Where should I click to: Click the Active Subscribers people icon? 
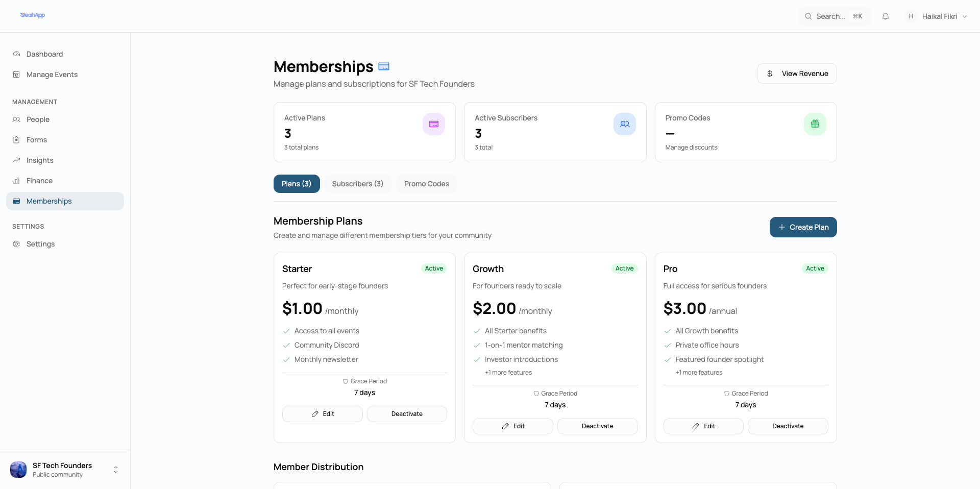624,124
